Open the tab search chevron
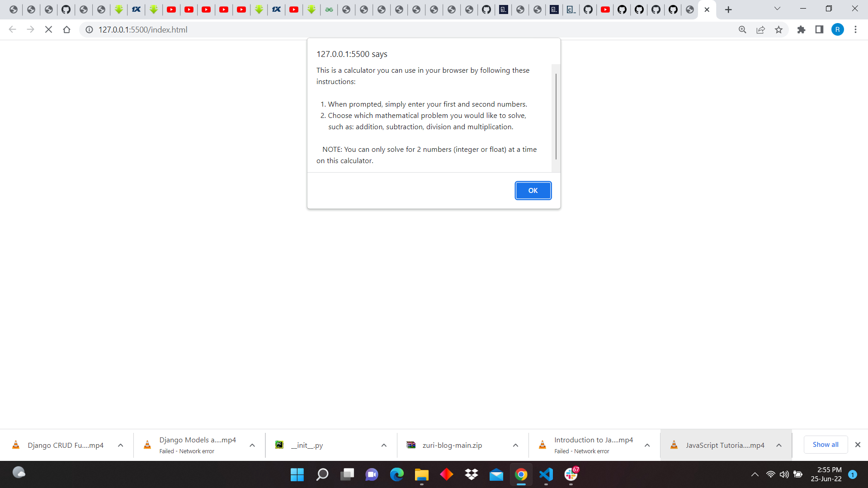 click(x=777, y=9)
